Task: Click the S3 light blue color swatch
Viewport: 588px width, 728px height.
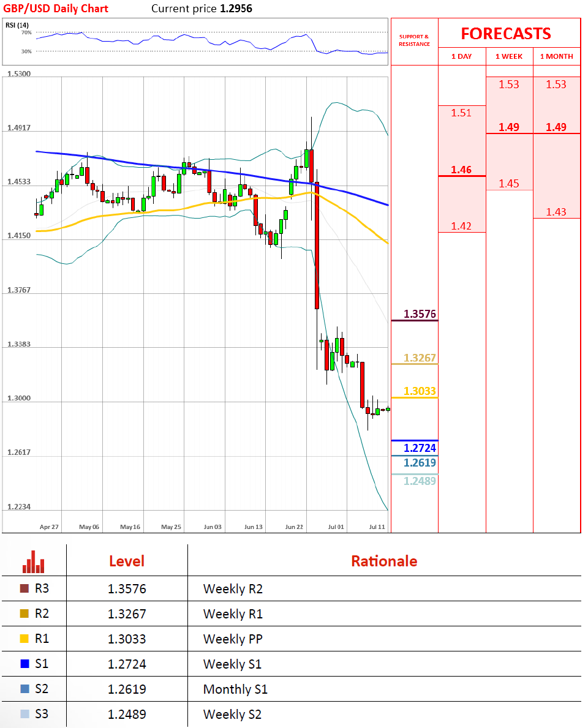Action: [x=24, y=713]
